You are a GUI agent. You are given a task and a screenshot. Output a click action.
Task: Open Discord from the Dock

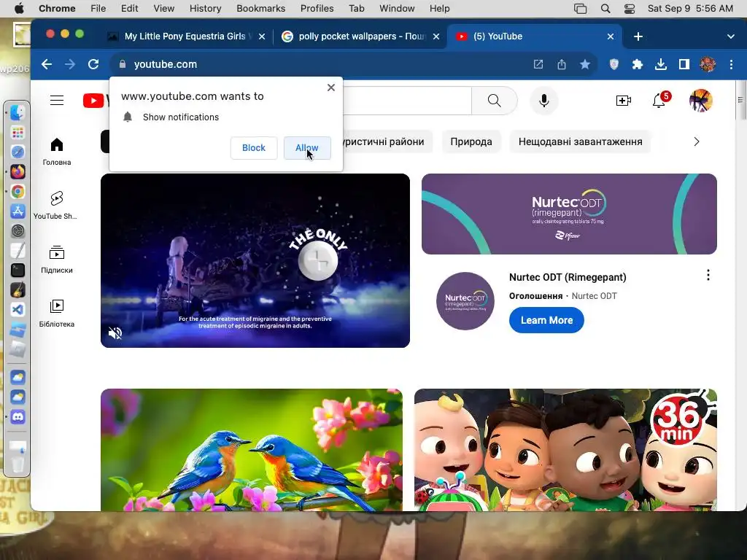18,416
